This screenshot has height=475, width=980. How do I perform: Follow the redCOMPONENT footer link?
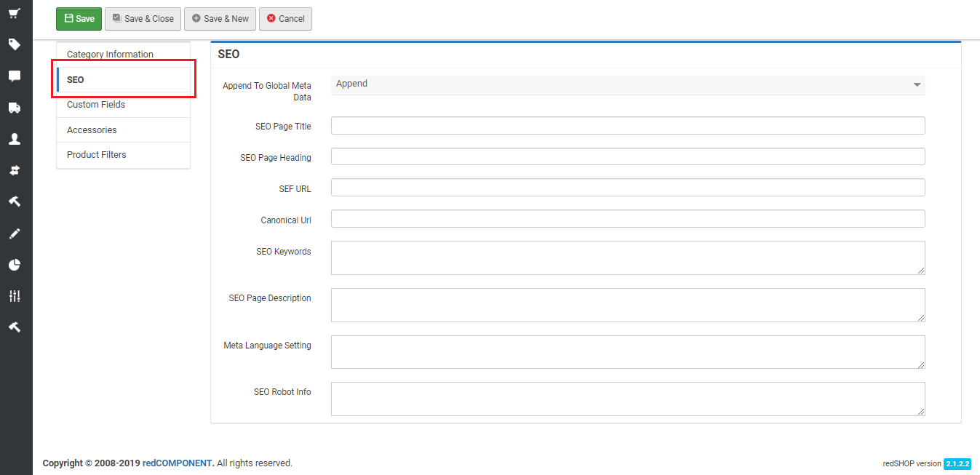pos(178,463)
